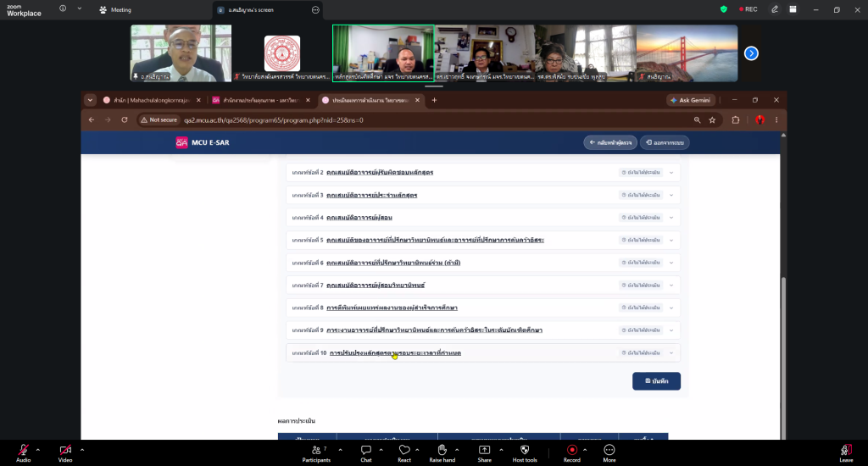Open the browser extensions puzzle icon
Viewport: 868px width, 466px height.
736,120
